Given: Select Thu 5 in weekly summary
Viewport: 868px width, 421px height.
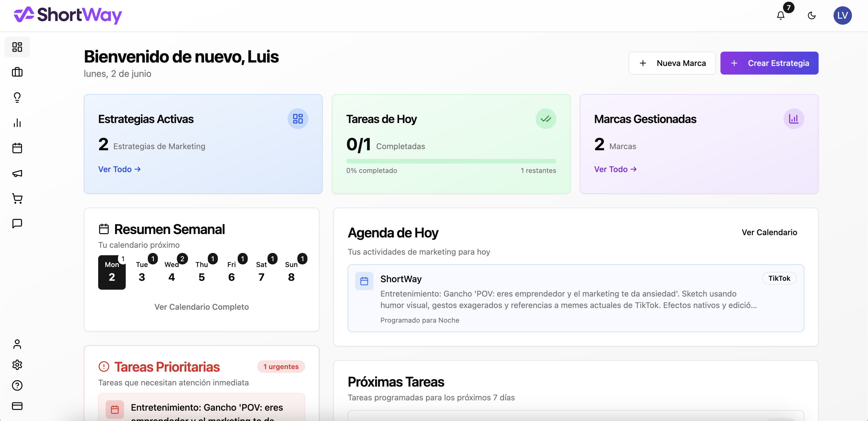Looking at the screenshot, I should pyautogui.click(x=201, y=272).
